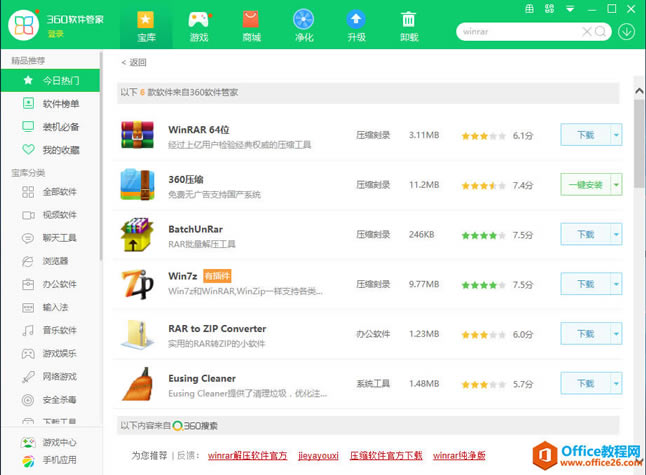Viewport: 646px width, 475px height.
Task: Click the magnifier search icon
Action: (x=601, y=31)
